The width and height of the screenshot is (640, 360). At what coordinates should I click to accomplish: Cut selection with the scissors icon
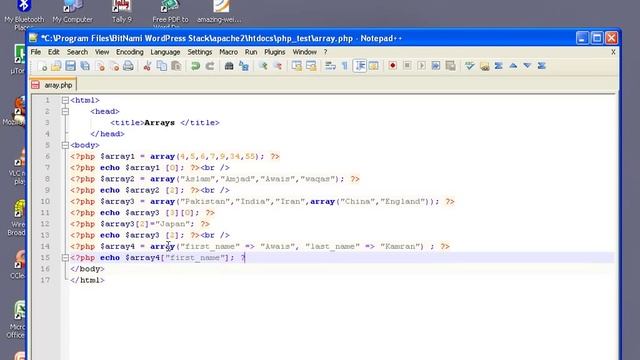pyautogui.click(x=147, y=66)
